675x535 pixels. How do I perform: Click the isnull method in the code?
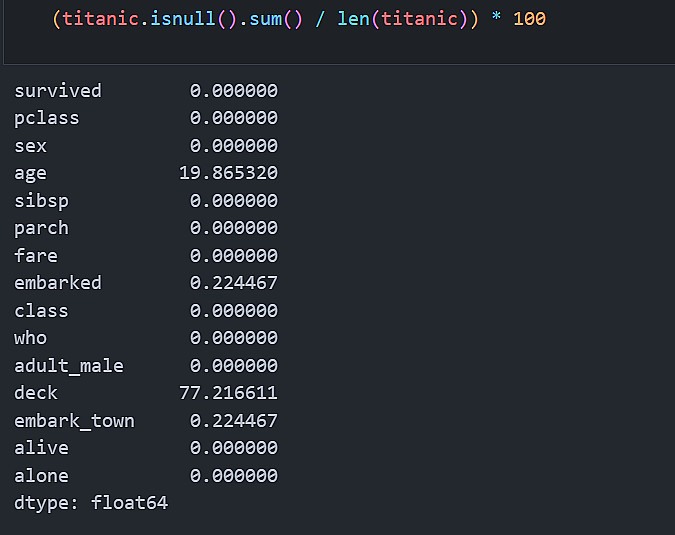point(173,19)
